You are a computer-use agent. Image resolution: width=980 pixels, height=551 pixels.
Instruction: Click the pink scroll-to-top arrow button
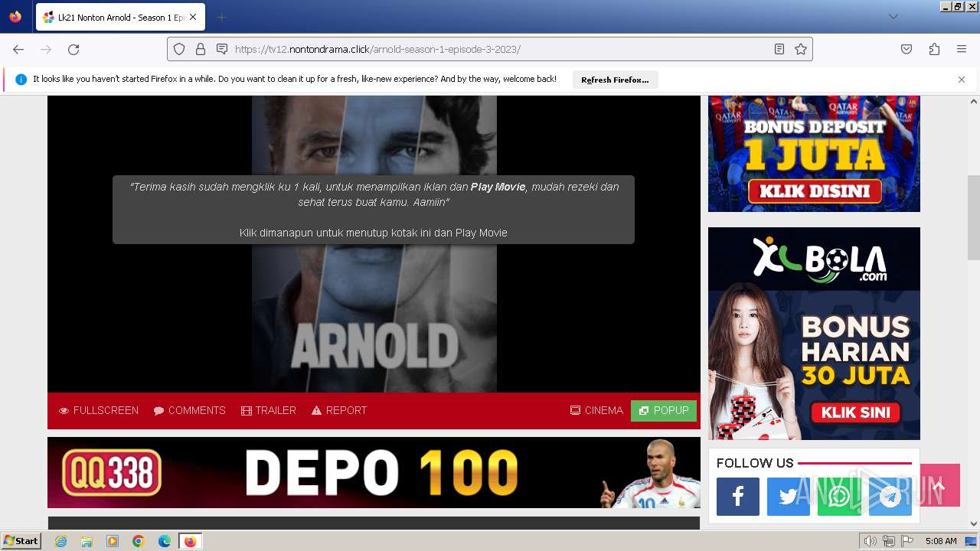(x=939, y=485)
